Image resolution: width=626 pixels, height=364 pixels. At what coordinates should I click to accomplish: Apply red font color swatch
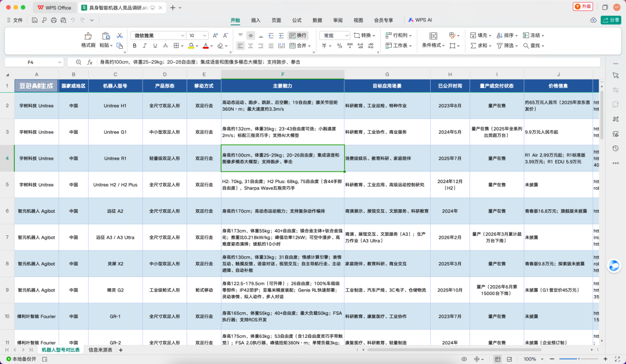point(206,46)
